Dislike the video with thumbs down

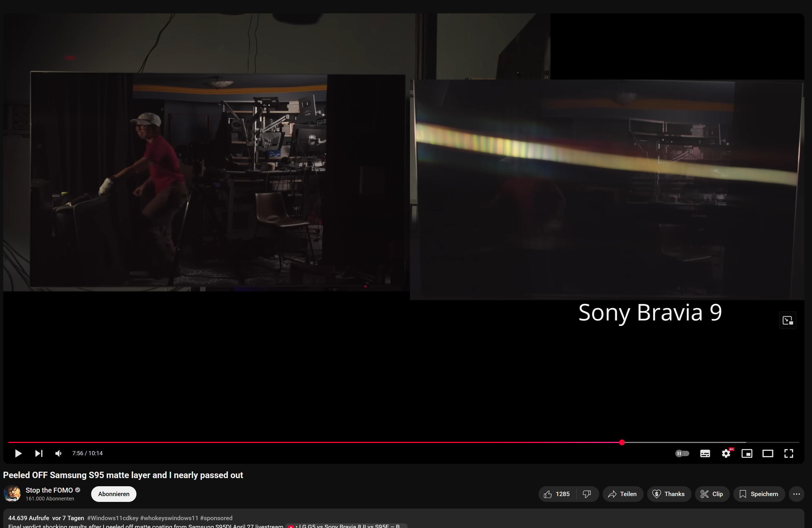[587, 494]
